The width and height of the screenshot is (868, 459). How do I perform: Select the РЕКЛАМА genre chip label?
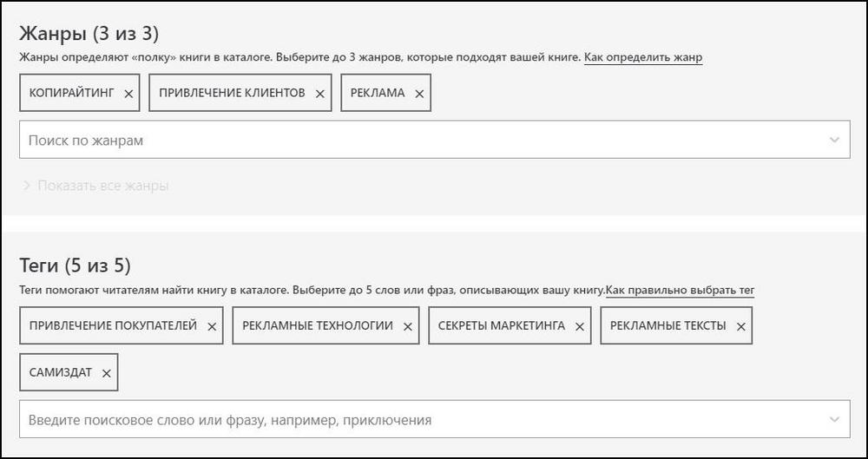coord(378,93)
